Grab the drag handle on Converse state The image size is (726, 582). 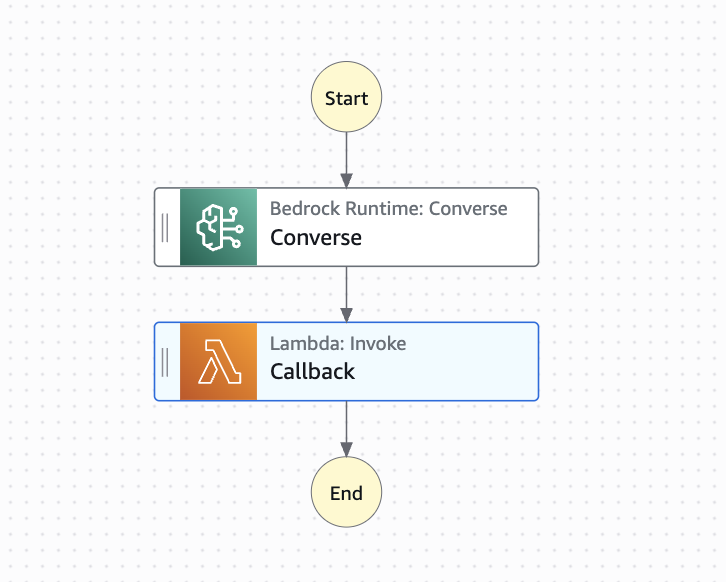pyautogui.click(x=165, y=227)
